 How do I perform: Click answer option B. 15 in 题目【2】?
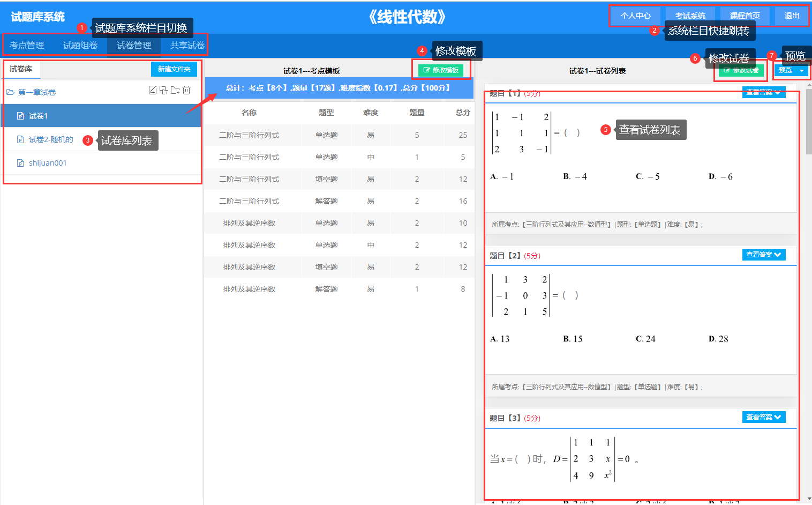[x=573, y=339]
